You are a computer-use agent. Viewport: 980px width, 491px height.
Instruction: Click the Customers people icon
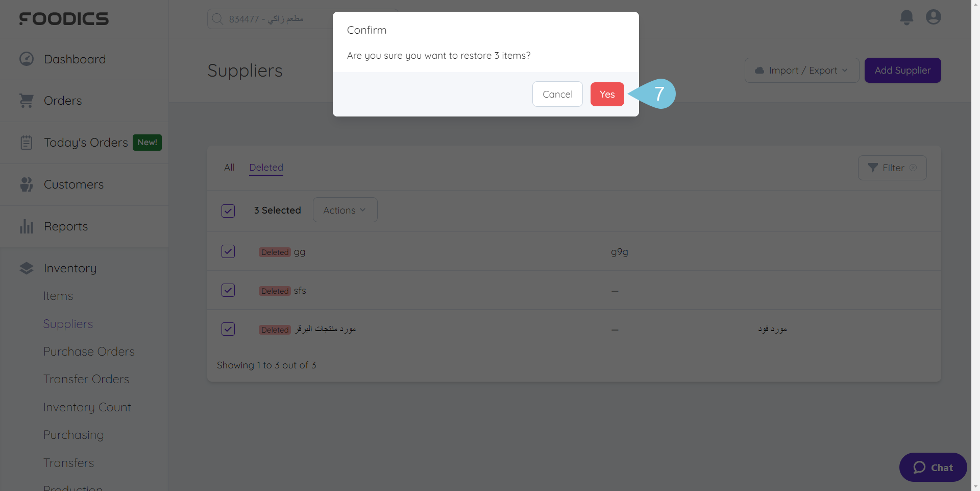tap(27, 184)
